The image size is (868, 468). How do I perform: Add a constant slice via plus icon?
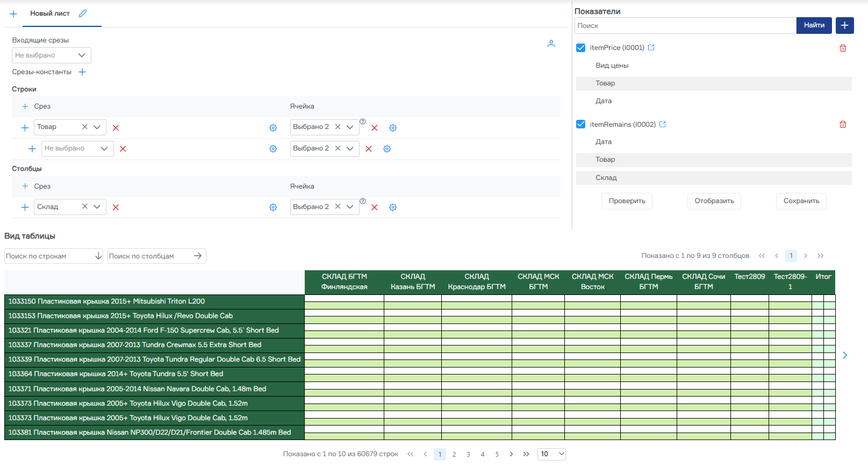coord(82,72)
